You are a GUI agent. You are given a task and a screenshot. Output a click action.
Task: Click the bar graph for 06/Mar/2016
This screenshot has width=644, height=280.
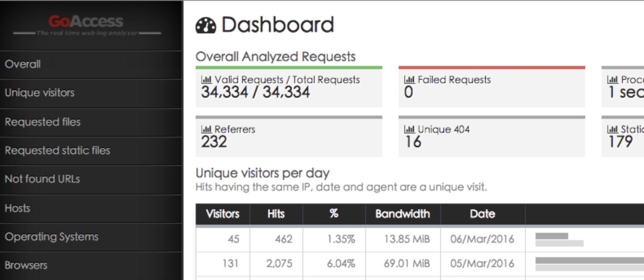559,240
